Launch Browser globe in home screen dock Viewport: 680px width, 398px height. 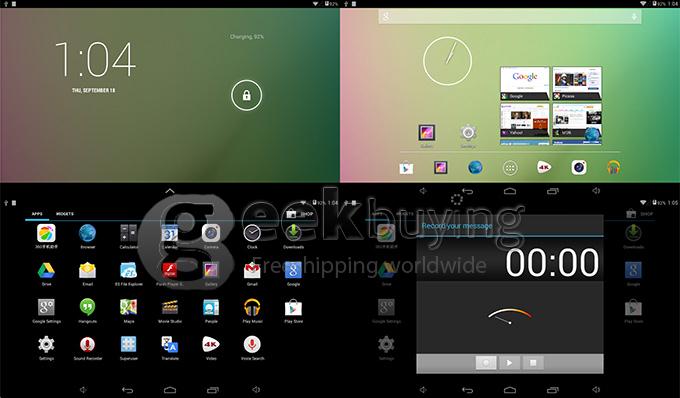(x=475, y=167)
